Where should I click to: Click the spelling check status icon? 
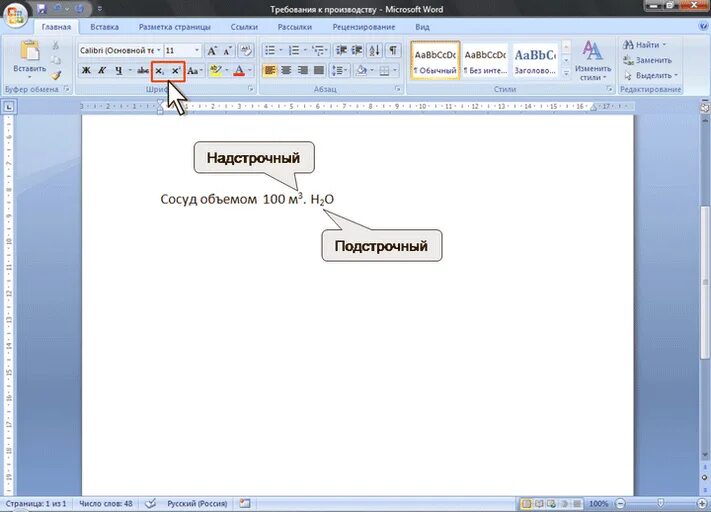[151, 503]
